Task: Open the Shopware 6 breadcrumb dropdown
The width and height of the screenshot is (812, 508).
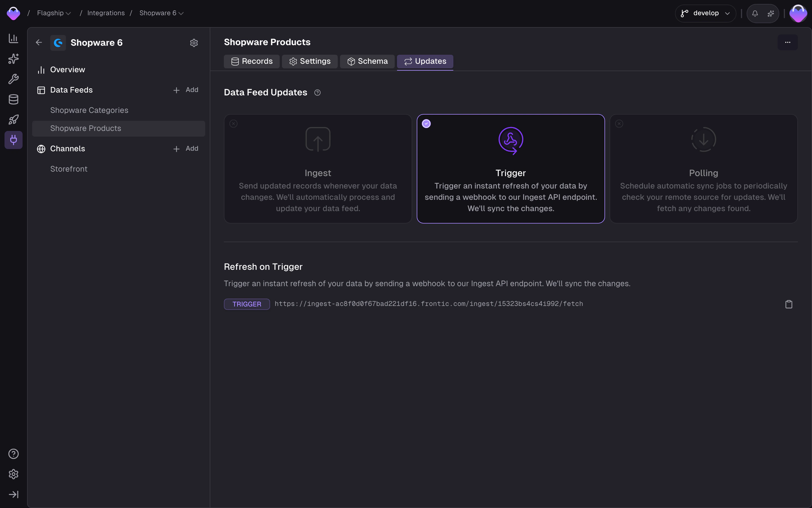Action: tap(161, 13)
